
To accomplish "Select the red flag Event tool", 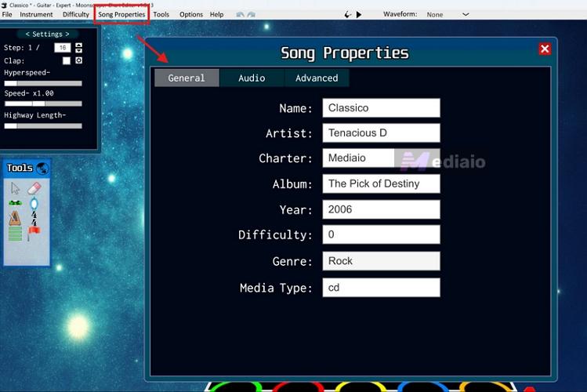I will pos(34,233).
